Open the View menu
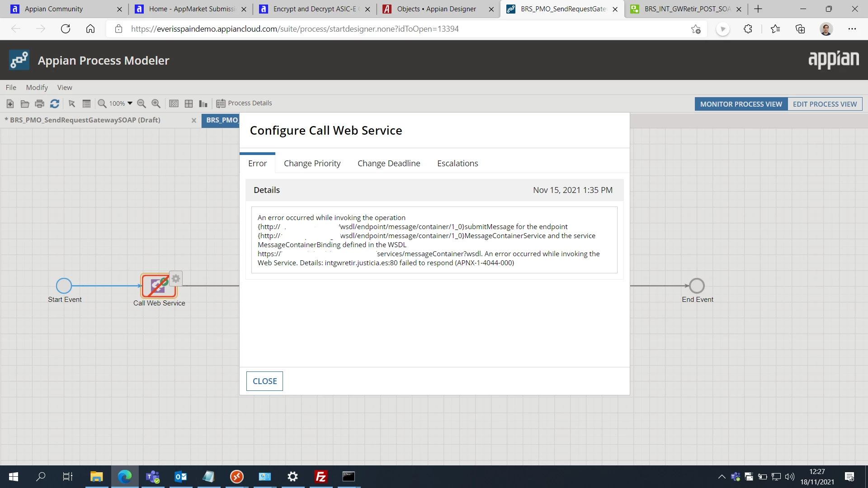Image resolution: width=868 pixels, height=488 pixels. tap(65, 88)
